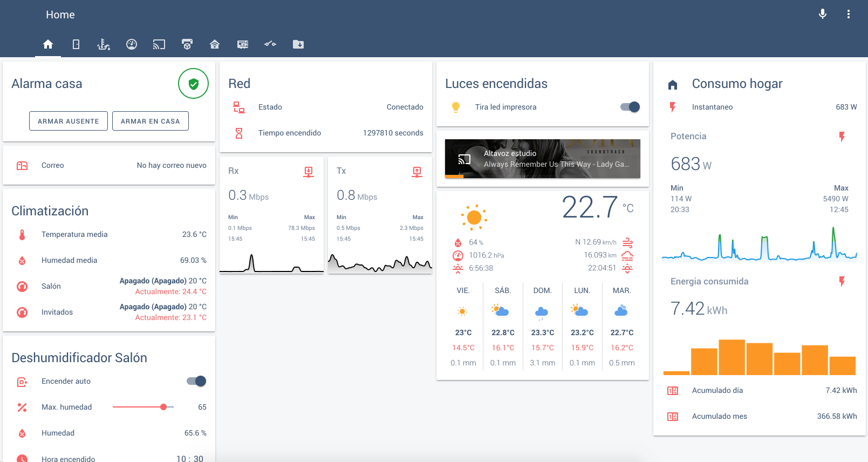The width and height of the screenshot is (868, 462).
Task: Click the Max. humedad slider handle
Action: [x=163, y=407]
